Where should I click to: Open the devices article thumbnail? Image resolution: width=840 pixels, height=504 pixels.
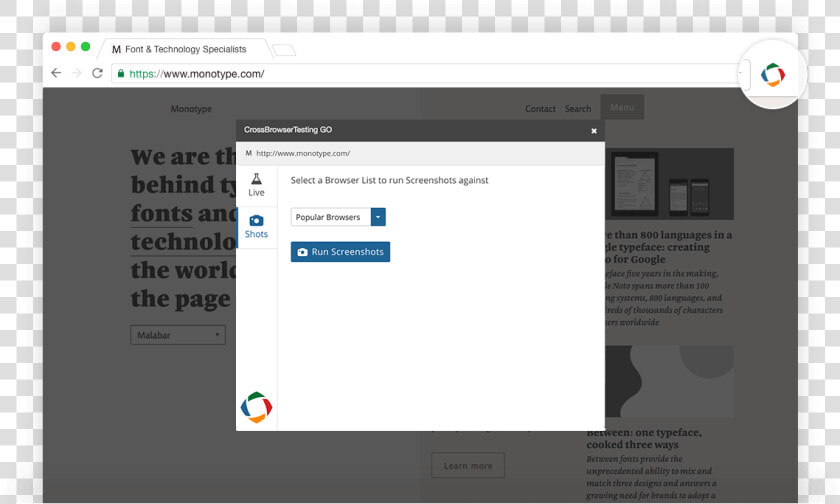tap(669, 184)
